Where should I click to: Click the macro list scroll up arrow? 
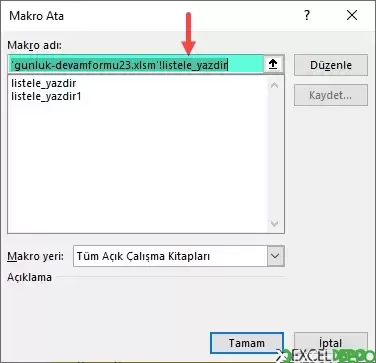[275, 86]
